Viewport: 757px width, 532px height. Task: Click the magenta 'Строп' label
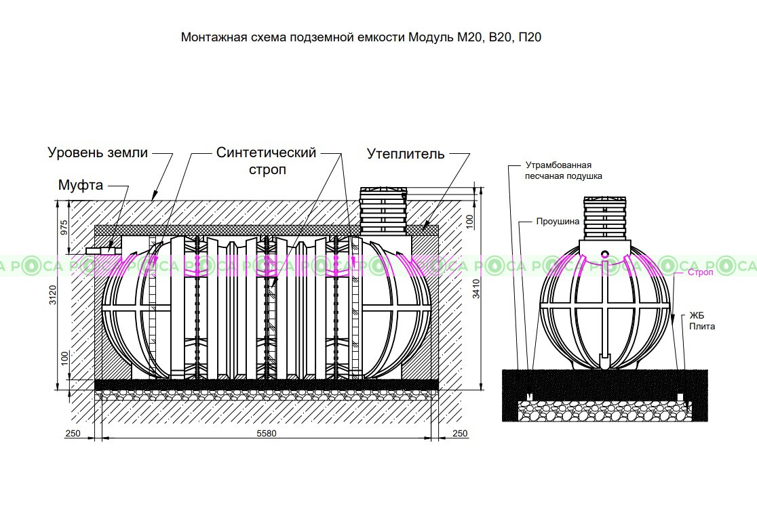pyautogui.click(x=699, y=272)
